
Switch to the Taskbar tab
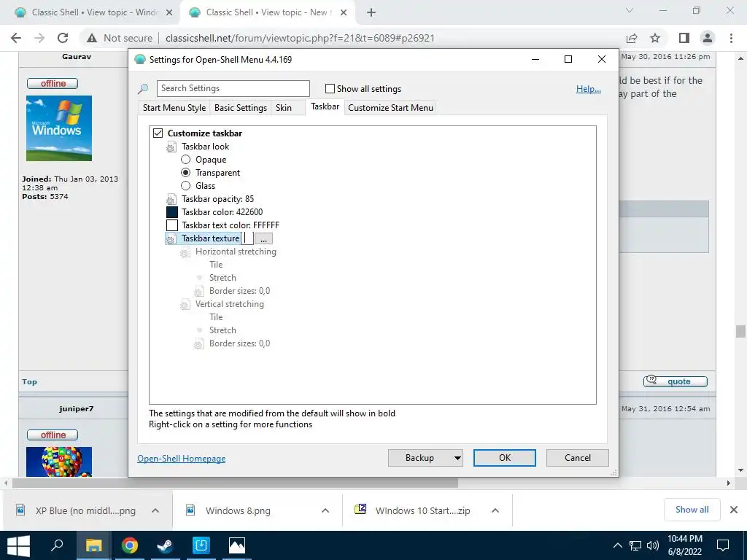click(325, 106)
